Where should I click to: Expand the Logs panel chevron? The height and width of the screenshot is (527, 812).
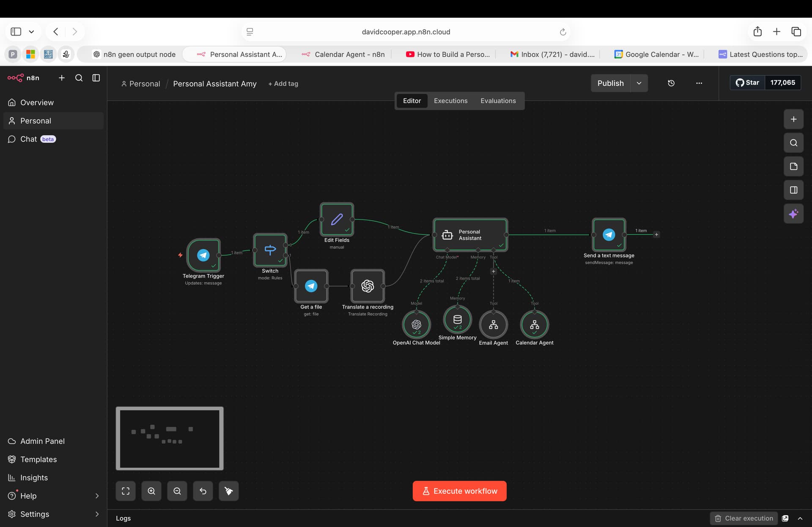point(800,518)
